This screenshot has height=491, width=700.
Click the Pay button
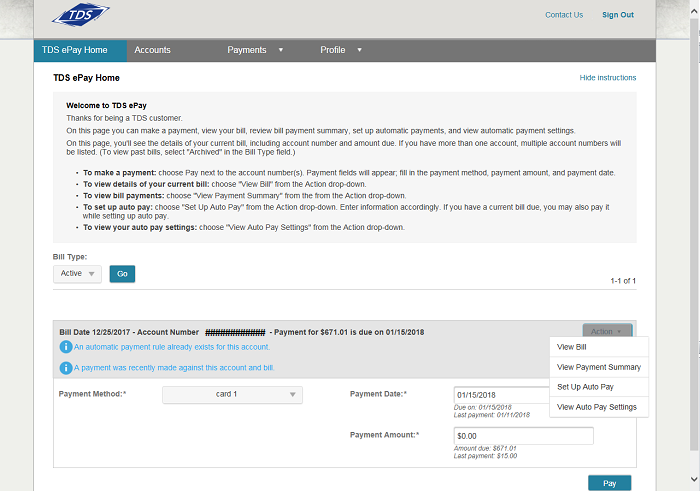pos(609,483)
